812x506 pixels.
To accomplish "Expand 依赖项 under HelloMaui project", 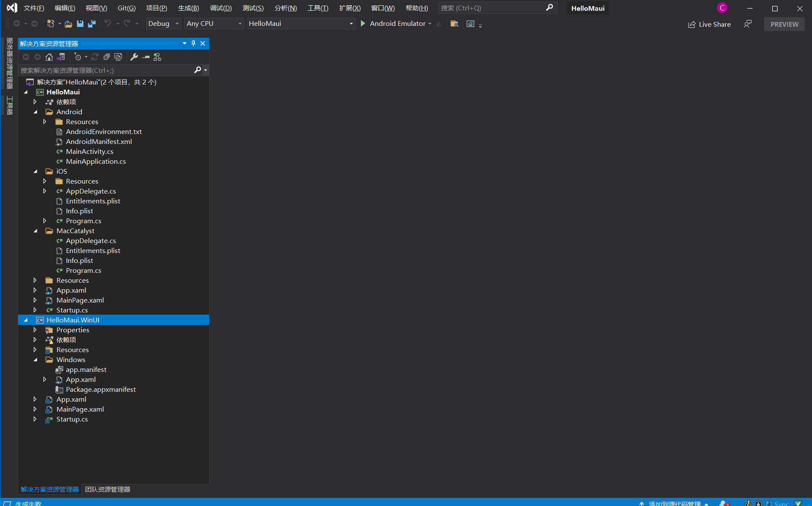I will [x=35, y=102].
